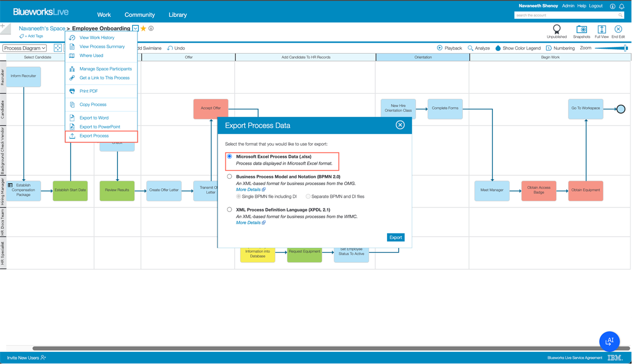632x364 pixels.
Task: Choose Single BPMN file including DI
Action: tap(239, 197)
